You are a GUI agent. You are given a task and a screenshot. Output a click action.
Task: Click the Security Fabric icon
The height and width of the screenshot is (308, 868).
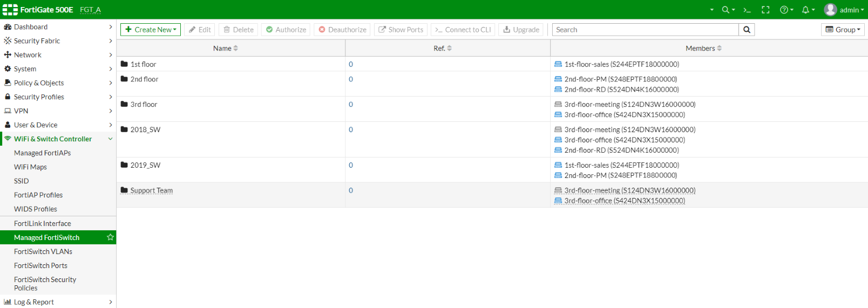[x=8, y=40]
